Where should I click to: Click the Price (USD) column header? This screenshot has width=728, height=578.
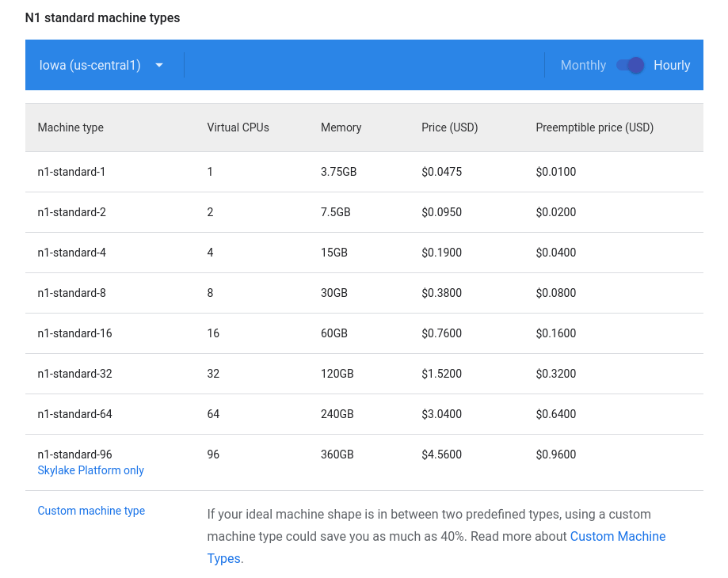click(x=449, y=127)
